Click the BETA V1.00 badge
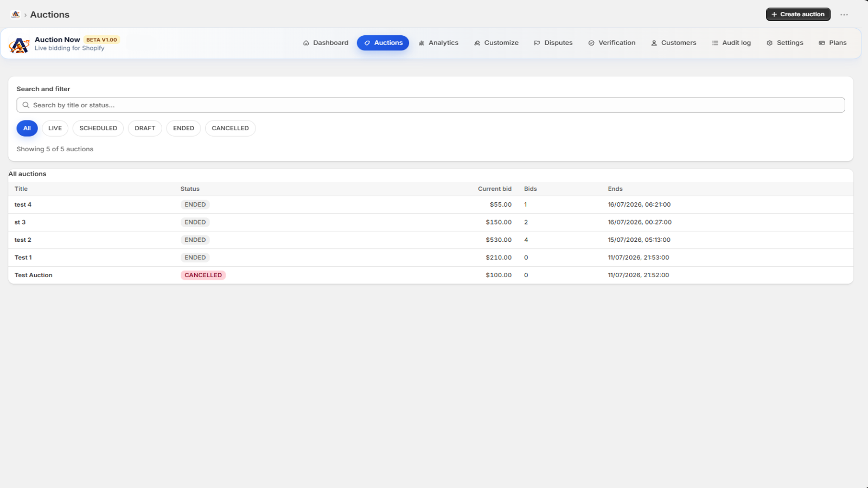 [101, 40]
